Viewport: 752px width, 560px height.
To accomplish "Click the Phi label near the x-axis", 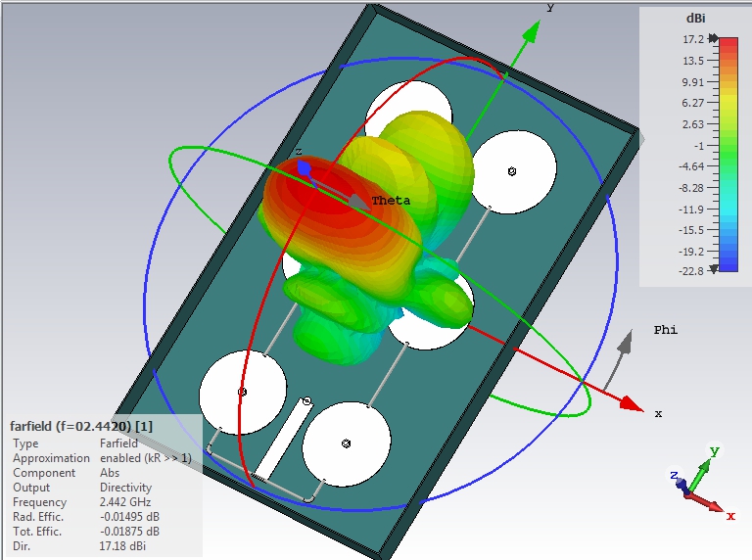I will pyautogui.click(x=666, y=331).
